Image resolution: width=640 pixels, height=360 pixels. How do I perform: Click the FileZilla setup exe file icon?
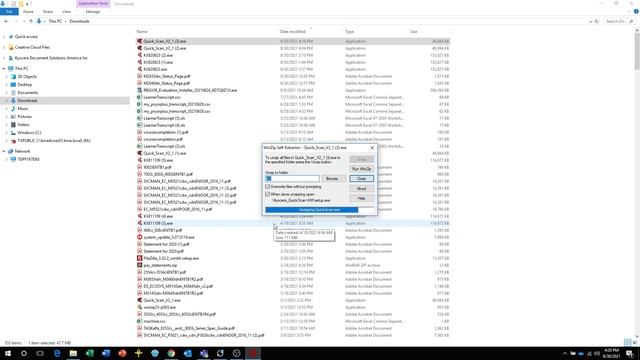point(140,258)
